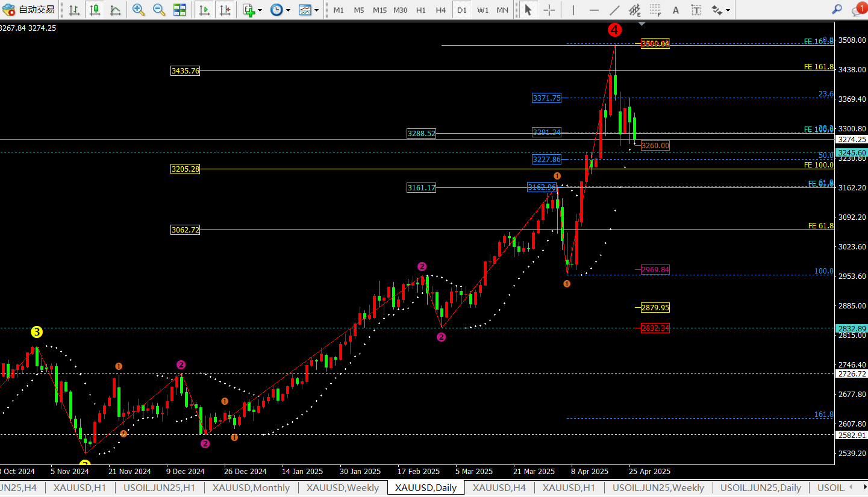This screenshot has width=868, height=497.
Task: Open search with the magnifier icon
Action: point(837,10)
